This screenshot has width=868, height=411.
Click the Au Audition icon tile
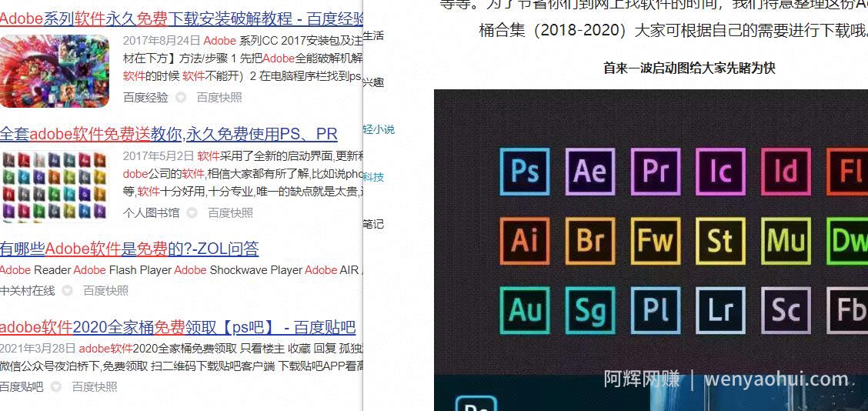524,310
